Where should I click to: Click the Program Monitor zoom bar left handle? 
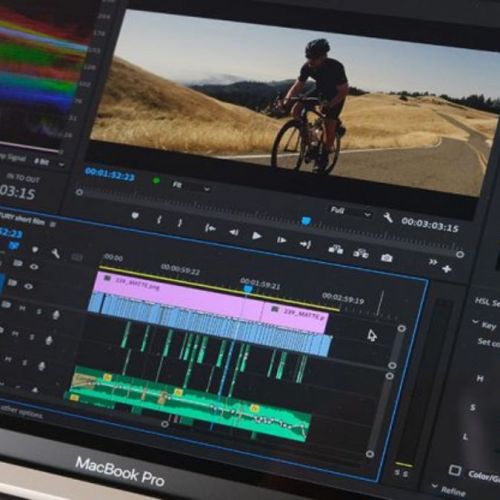(79, 192)
